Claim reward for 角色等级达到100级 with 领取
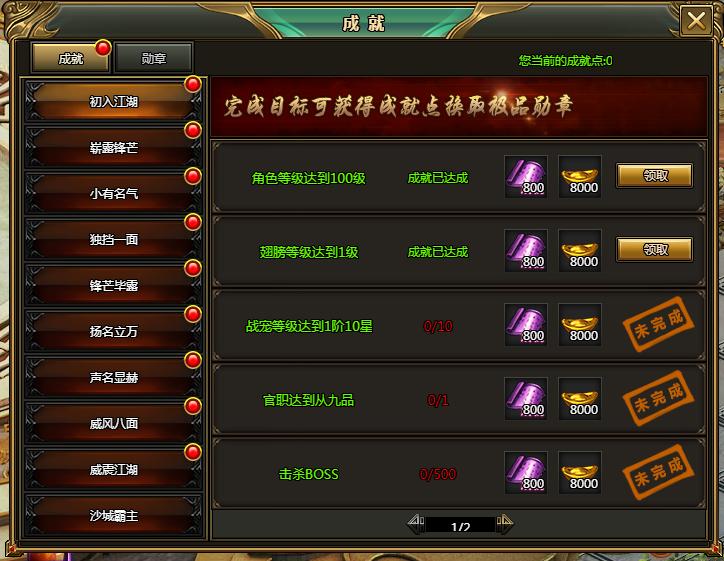 coord(655,175)
